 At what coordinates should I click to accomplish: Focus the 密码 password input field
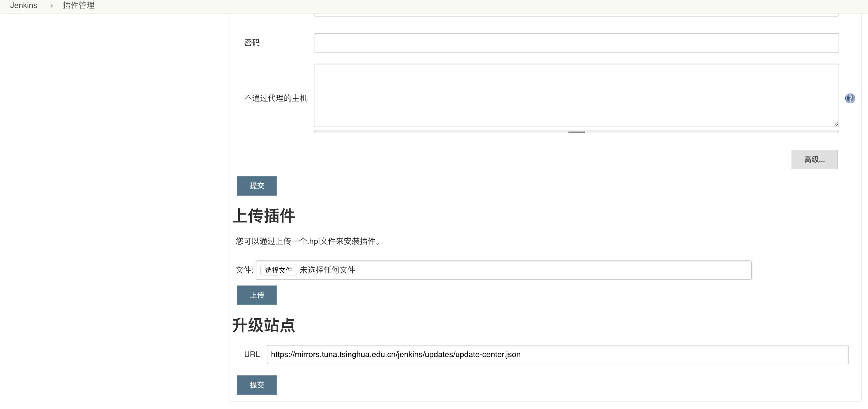[576, 43]
